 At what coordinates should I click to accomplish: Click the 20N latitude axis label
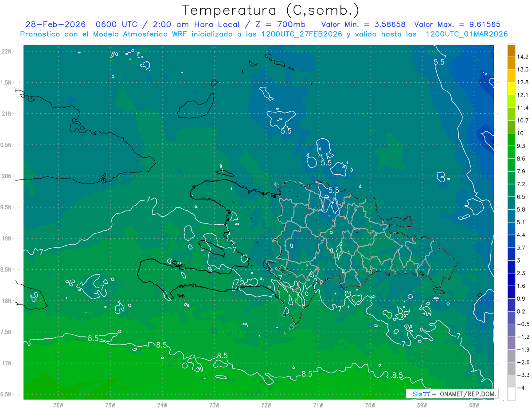[x=8, y=176]
